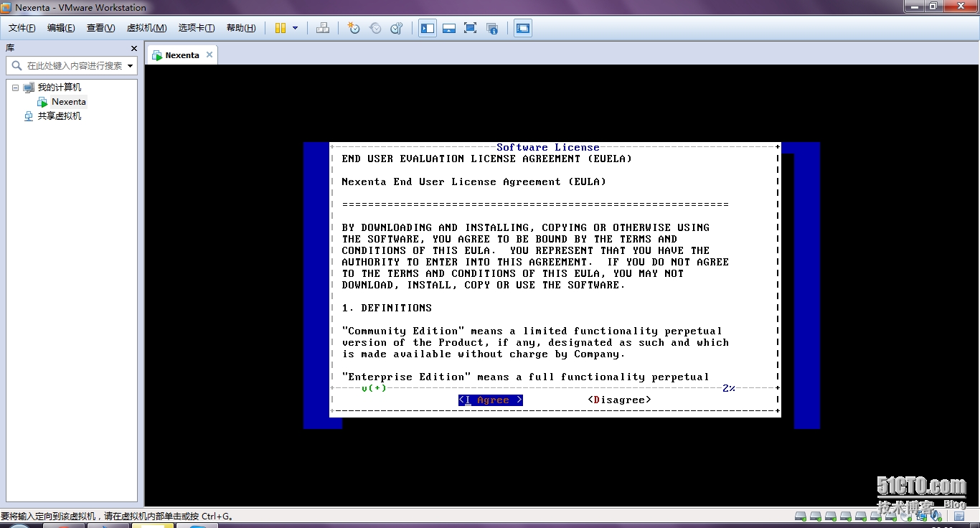Toggle the console view icon
Viewport: 980px width, 528px height.
(523, 28)
